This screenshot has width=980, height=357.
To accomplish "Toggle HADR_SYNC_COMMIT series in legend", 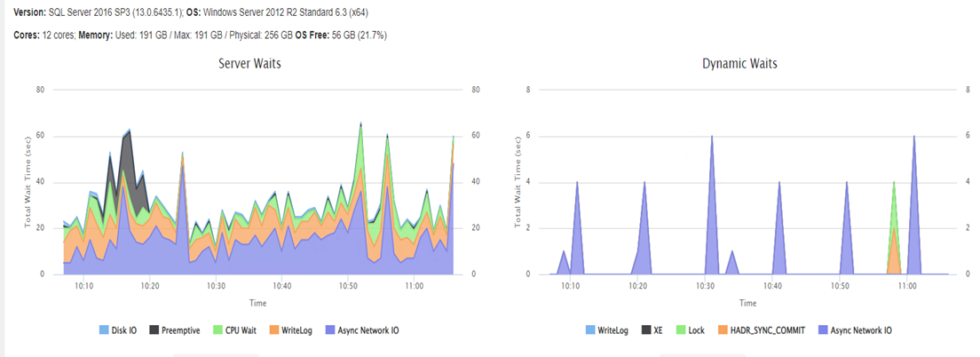I will coord(762,330).
